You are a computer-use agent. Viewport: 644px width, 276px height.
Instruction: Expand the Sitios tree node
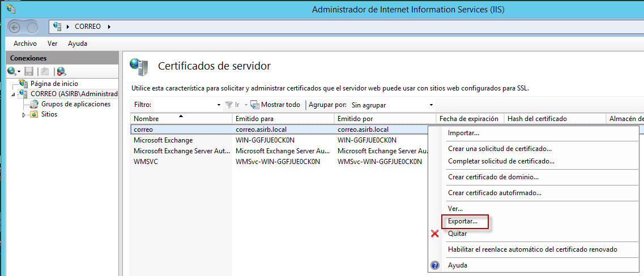coord(24,115)
